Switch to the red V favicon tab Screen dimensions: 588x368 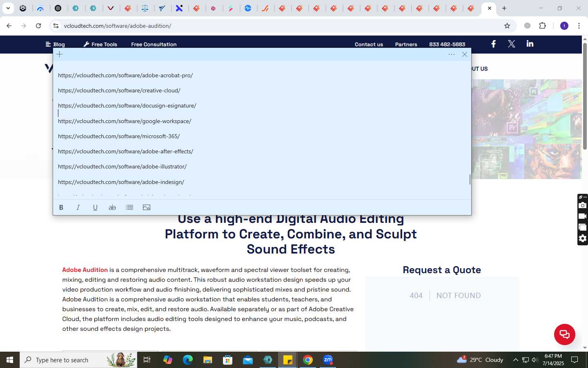click(111, 8)
